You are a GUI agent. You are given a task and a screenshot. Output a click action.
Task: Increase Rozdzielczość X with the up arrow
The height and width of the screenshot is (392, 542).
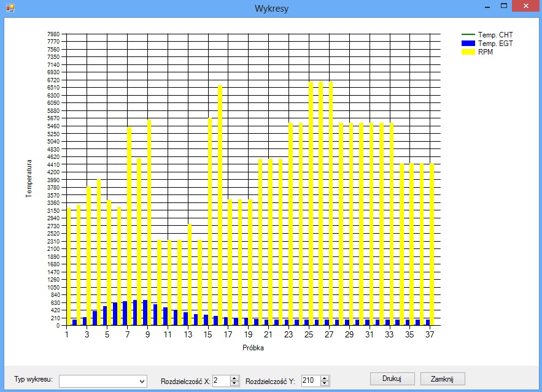click(x=234, y=379)
